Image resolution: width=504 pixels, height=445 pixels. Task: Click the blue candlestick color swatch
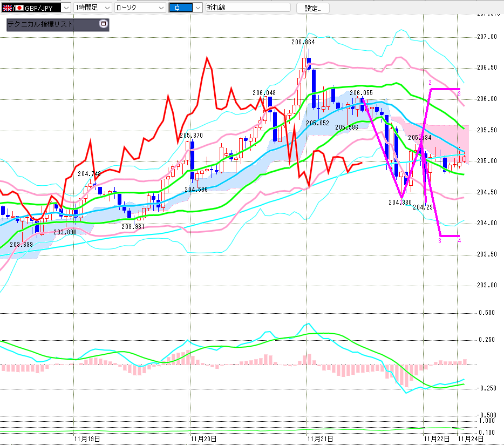[181, 8]
